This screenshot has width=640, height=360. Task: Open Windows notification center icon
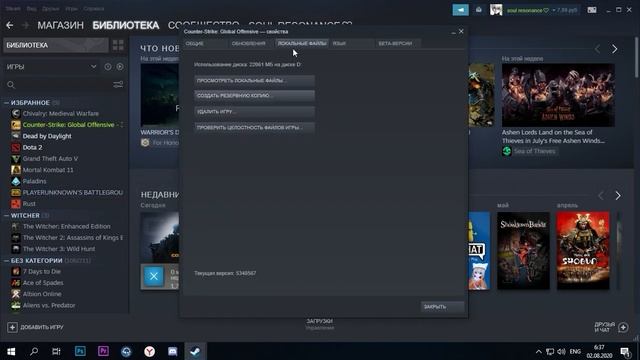pos(625,352)
